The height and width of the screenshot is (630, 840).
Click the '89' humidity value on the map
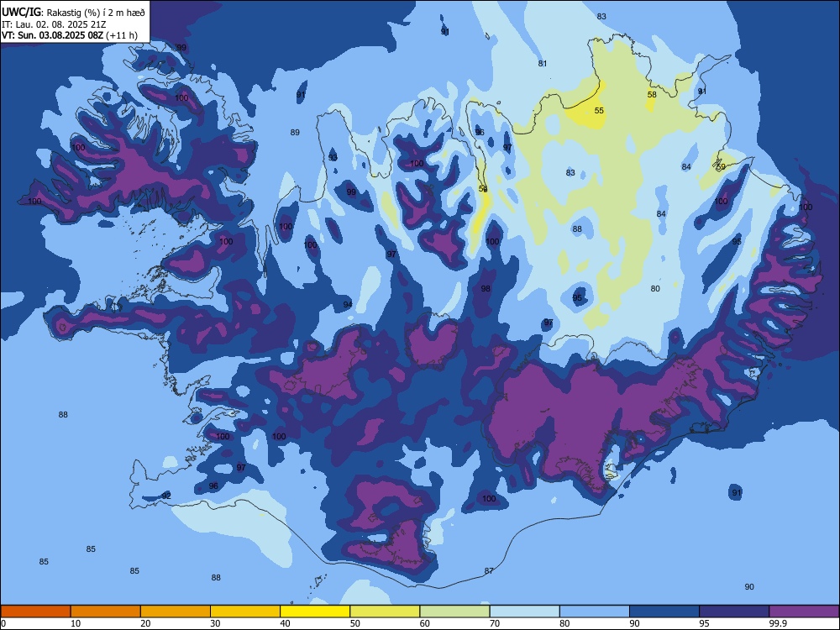click(x=295, y=133)
